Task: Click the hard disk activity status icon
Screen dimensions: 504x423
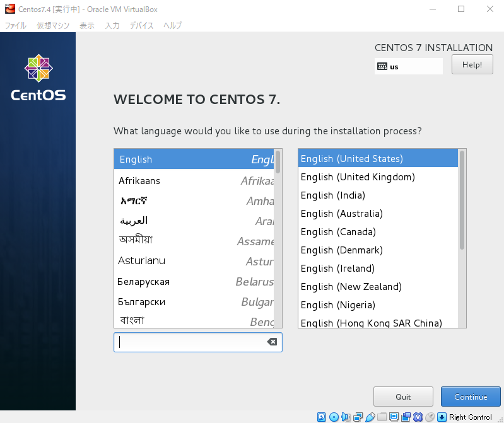Action: click(322, 417)
